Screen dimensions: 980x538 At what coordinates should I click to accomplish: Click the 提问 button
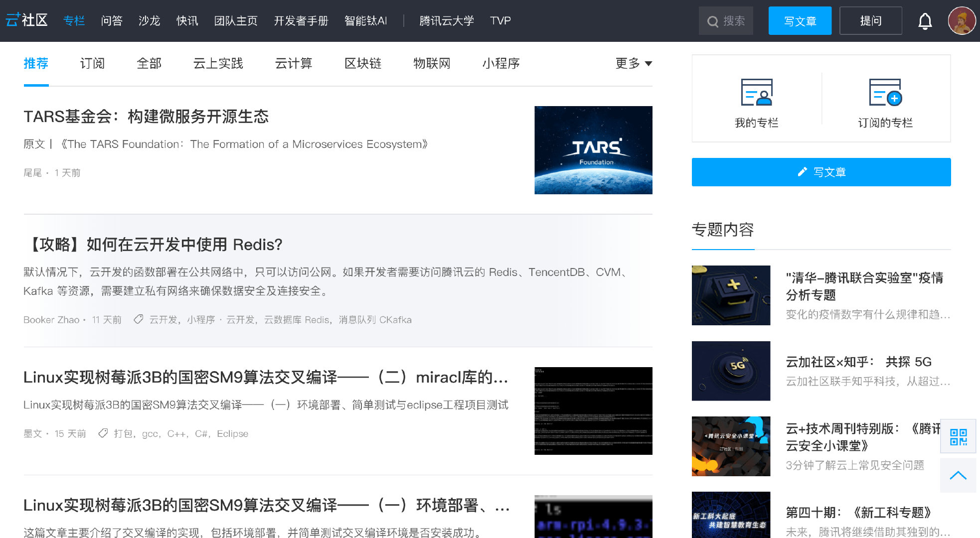point(871,21)
